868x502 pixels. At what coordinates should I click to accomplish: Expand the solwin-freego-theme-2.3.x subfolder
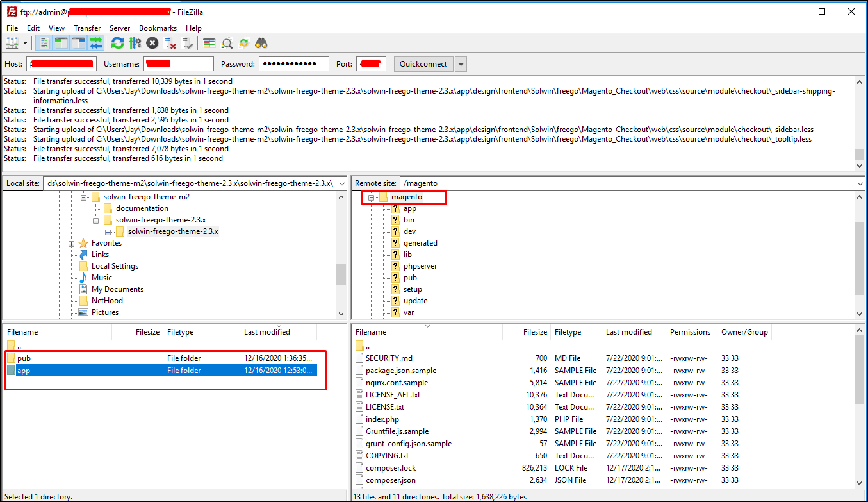pyautogui.click(x=108, y=231)
